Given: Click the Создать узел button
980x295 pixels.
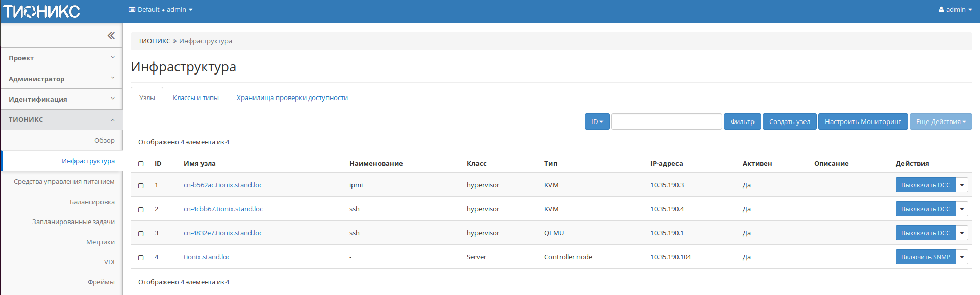Looking at the screenshot, I should pos(789,121).
